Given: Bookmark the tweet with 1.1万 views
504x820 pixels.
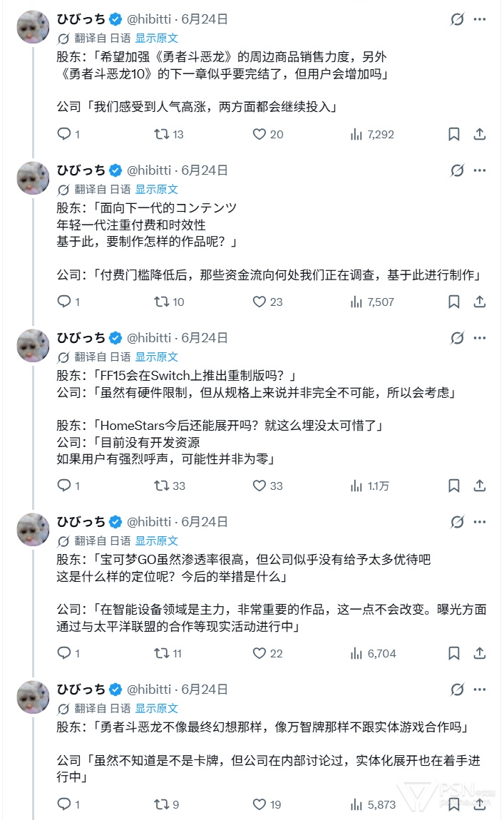Looking at the screenshot, I should tap(454, 486).
